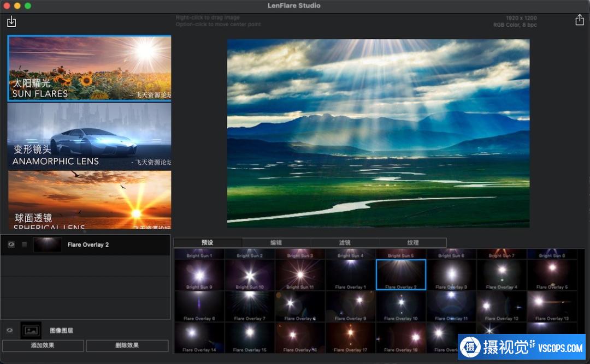Click the 图像图层 layer label
This screenshot has height=364, width=590.
coord(61,330)
